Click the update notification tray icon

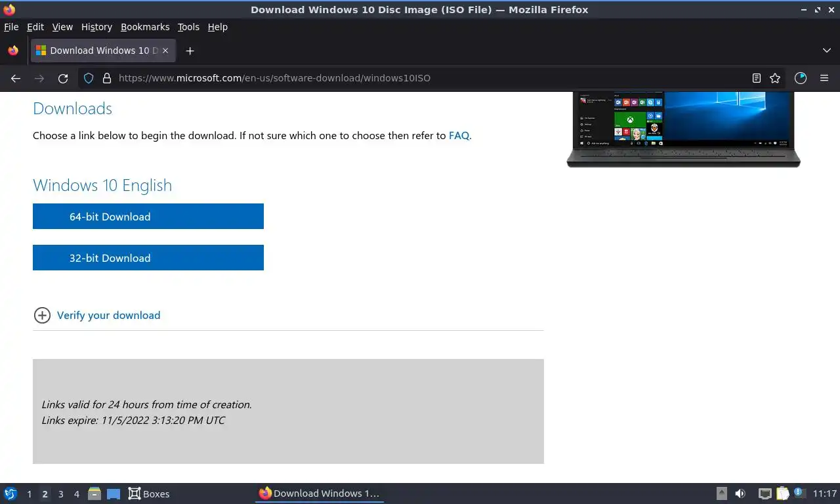[799, 493]
